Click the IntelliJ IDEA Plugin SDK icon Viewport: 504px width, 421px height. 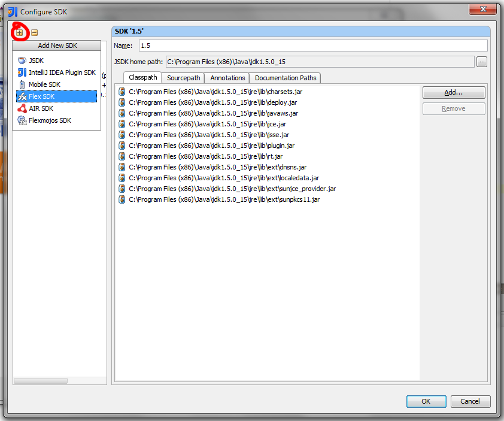tap(22, 72)
